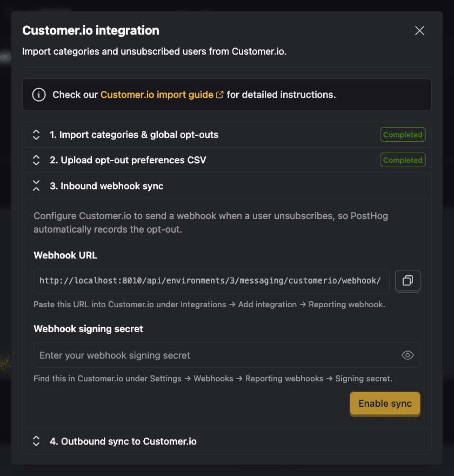The image size is (454, 476).
Task: Click the Enable sync button
Action: pyautogui.click(x=385, y=404)
